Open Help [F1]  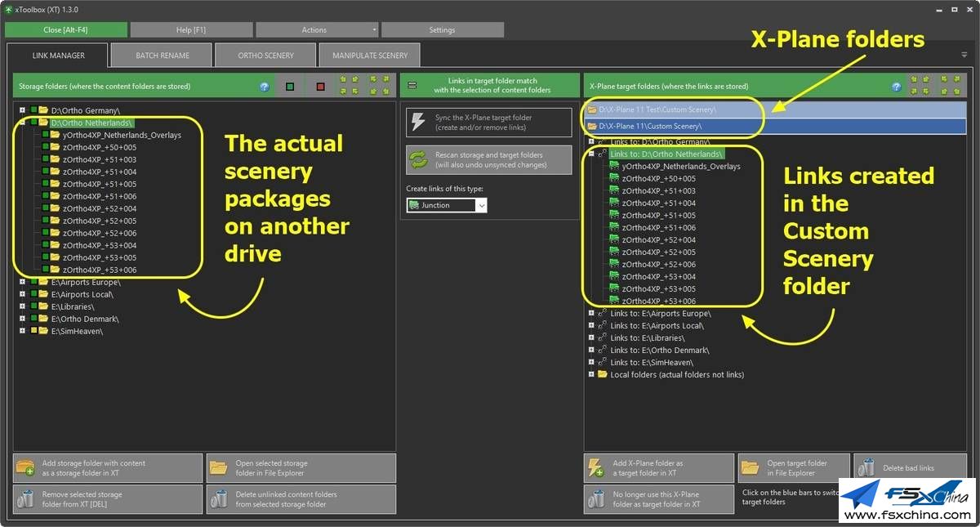[x=191, y=29]
